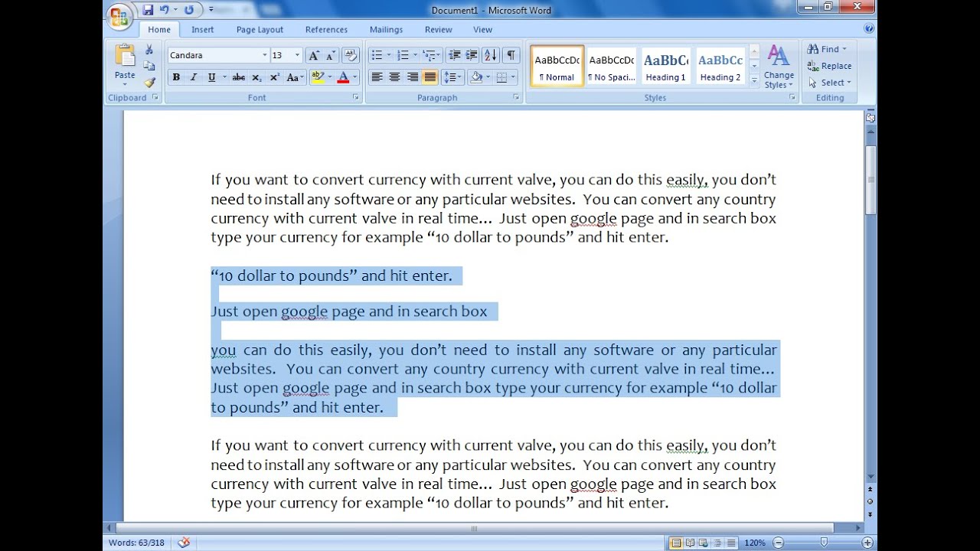Image resolution: width=980 pixels, height=551 pixels.
Task: Open the Font dialog launcher
Action: click(355, 98)
